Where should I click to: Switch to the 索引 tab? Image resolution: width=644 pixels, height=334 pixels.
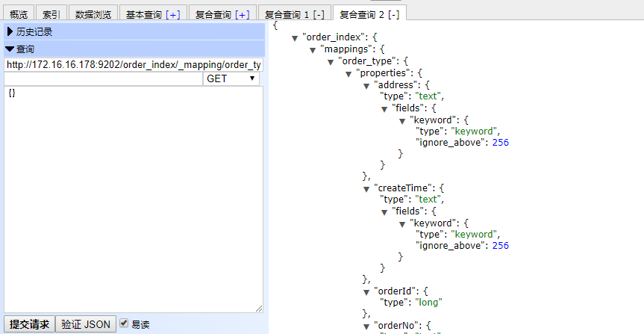[51, 13]
